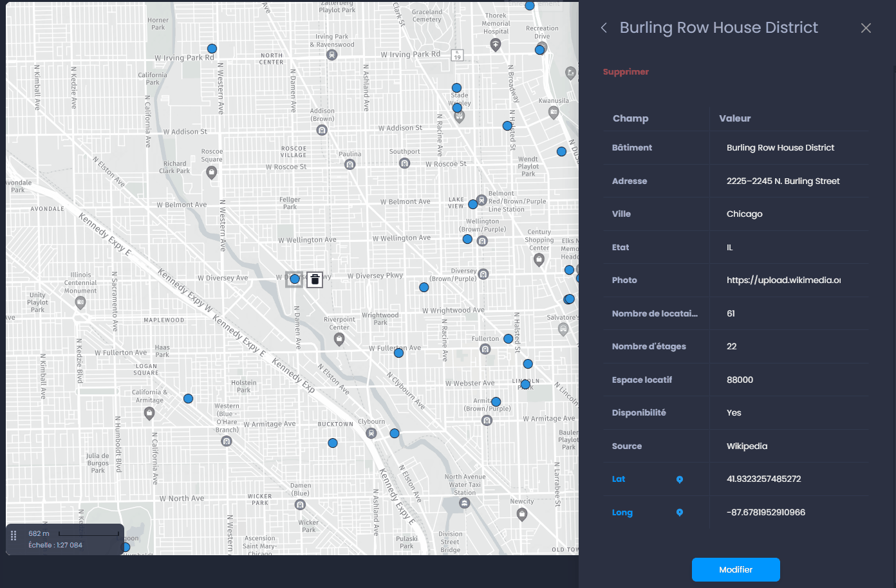Select the blue point near W Irving Park Rd
The image size is (896, 588).
(212, 48)
